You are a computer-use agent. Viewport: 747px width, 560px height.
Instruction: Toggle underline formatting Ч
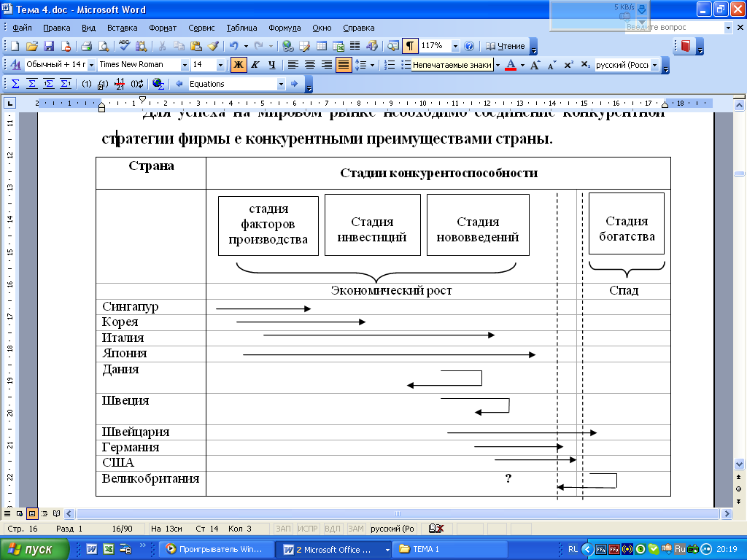pyautogui.click(x=271, y=65)
